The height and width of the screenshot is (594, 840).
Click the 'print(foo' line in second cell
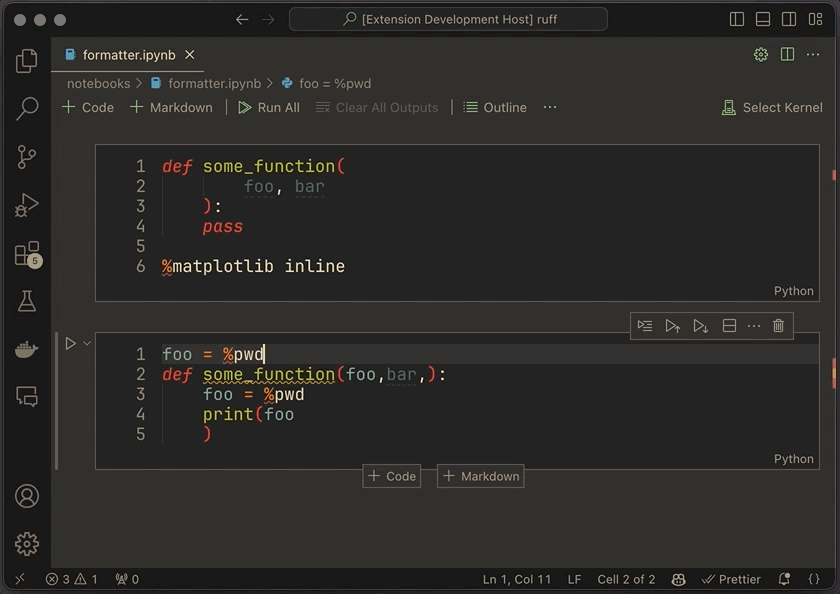[x=248, y=415]
